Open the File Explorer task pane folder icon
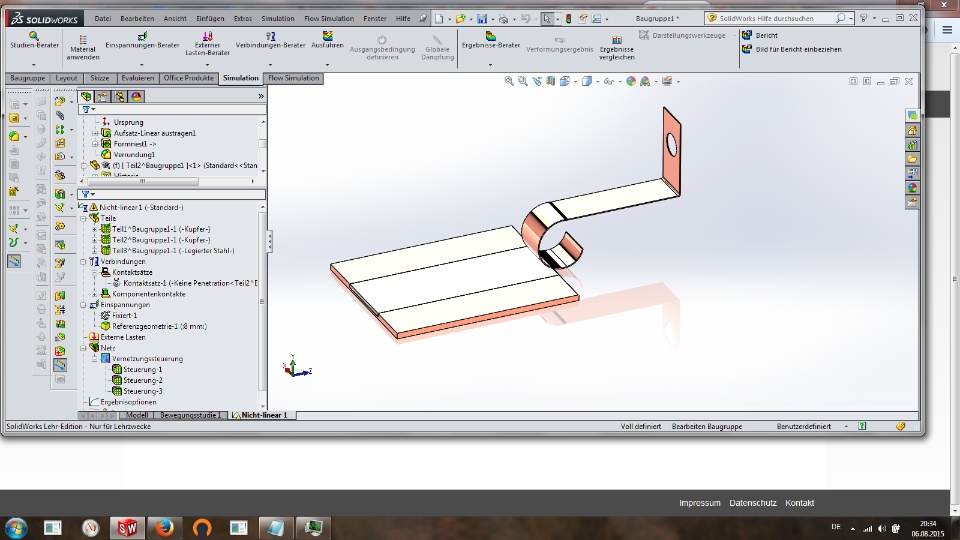Viewport: 960px width, 540px height. [x=912, y=159]
